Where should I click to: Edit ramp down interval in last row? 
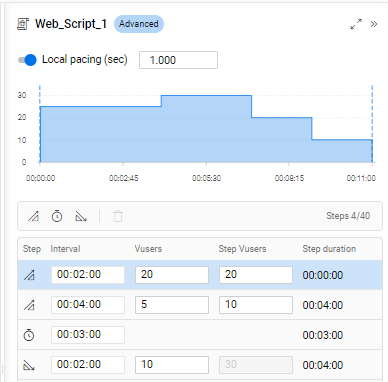coord(88,365)
